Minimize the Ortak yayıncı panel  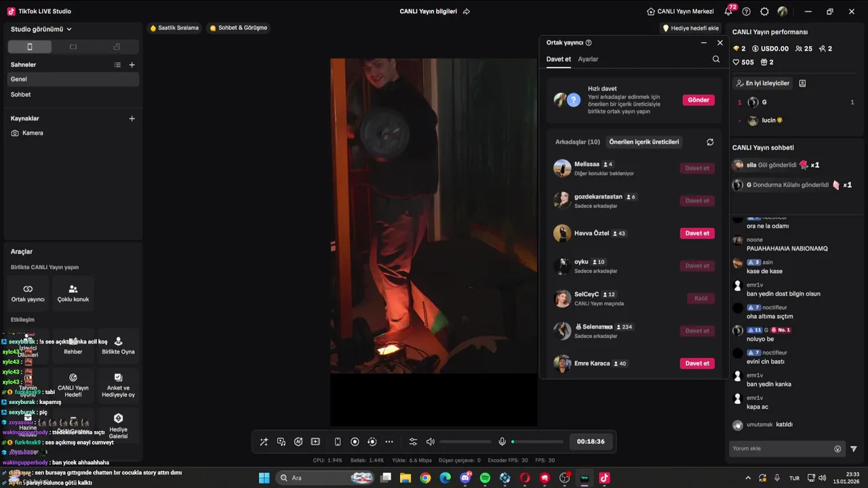click(x=704, y=43)
